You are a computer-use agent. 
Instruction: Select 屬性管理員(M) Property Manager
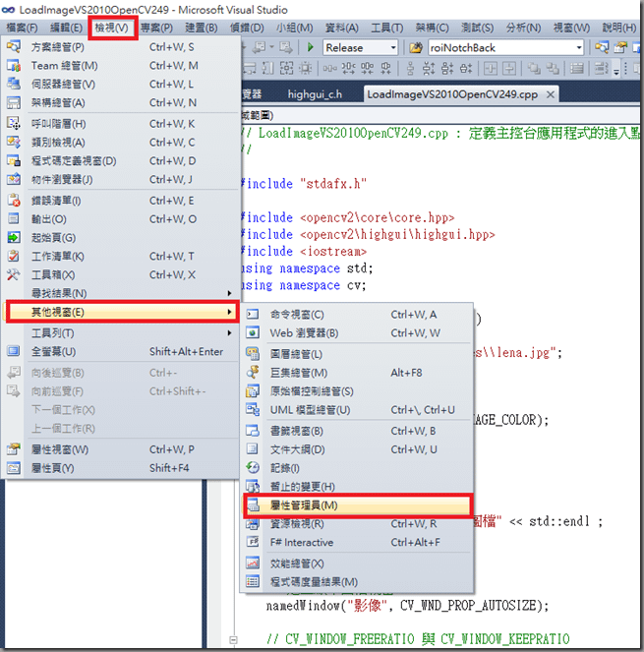358,505
